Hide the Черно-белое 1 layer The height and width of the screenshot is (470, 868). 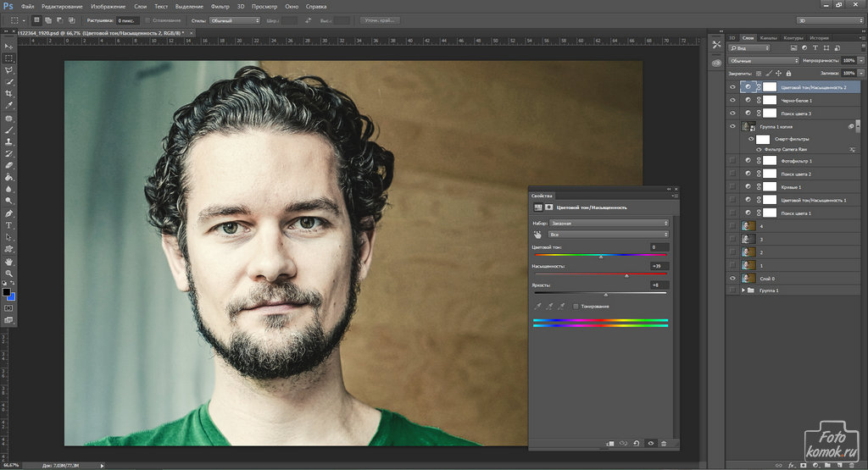click(732, 100)
